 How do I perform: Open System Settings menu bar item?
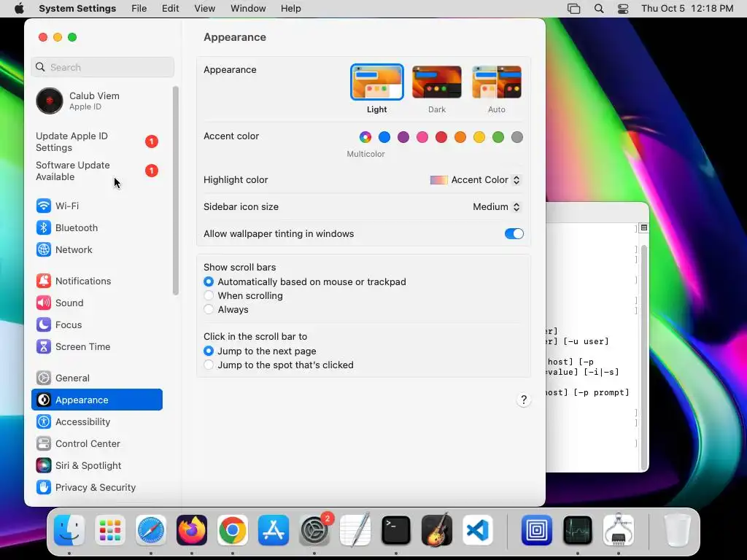pos(77,9)
